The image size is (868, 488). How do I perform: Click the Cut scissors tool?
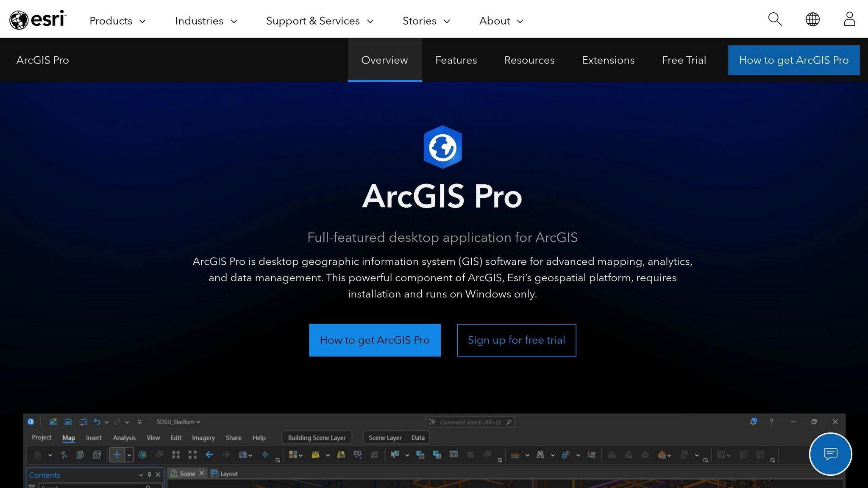pos(64,455)
